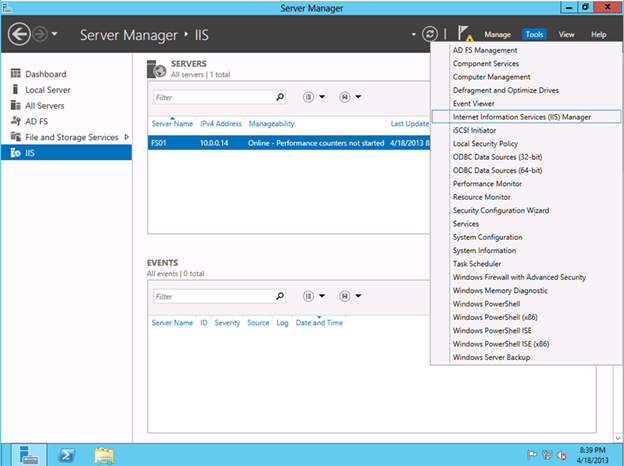Click the refresh icon in header
Image resolution: width=624 pixels, height=466 pixels.
[x=429, y=34]
